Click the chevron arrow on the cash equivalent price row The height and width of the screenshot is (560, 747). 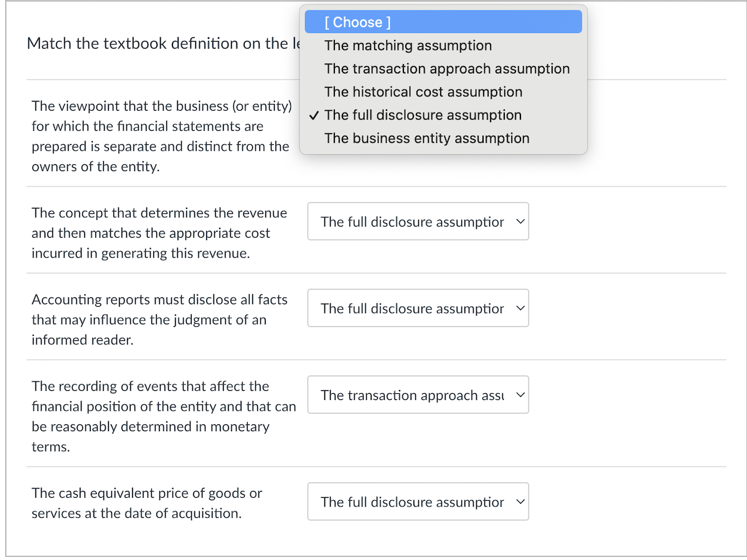tap(520, 502)
